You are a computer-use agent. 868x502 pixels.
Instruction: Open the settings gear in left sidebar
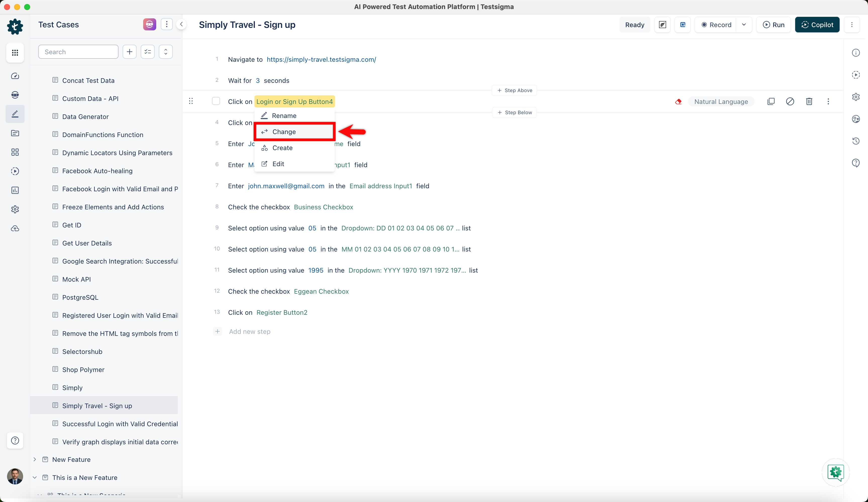[x=15, y=209]
